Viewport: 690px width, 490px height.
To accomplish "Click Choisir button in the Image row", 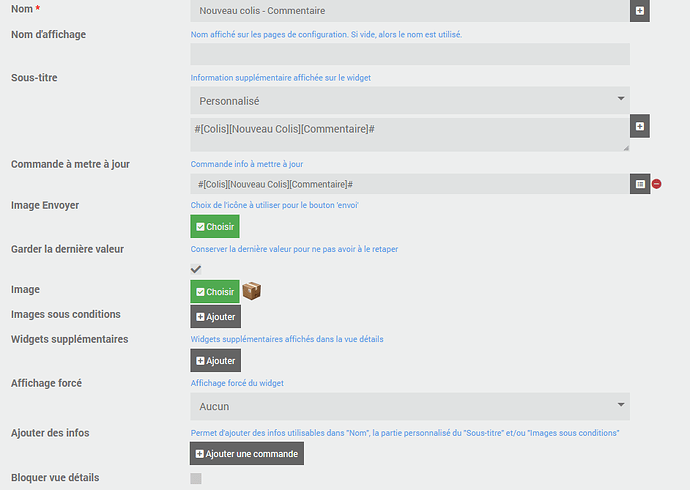I will 215,291.
